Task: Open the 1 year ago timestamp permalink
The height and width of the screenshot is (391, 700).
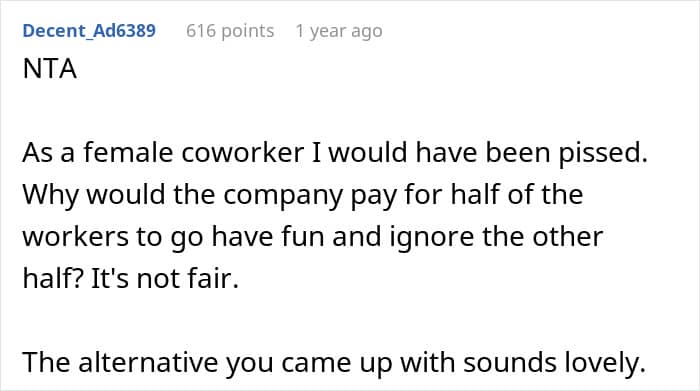Action: tap(339, 31)
